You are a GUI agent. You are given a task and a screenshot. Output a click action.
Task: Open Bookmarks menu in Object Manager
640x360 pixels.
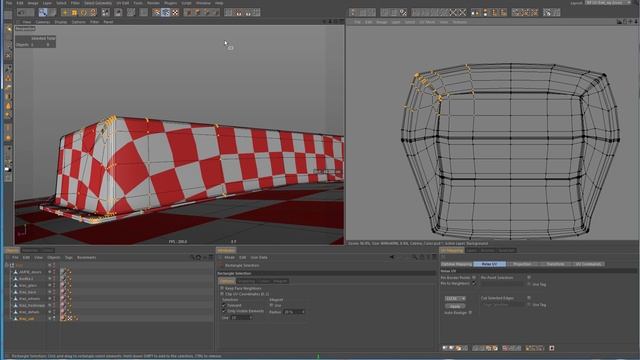[87, 258]
